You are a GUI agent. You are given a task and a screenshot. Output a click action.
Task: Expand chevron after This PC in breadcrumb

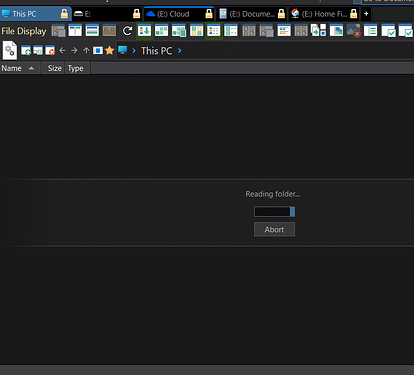[180, 51]
